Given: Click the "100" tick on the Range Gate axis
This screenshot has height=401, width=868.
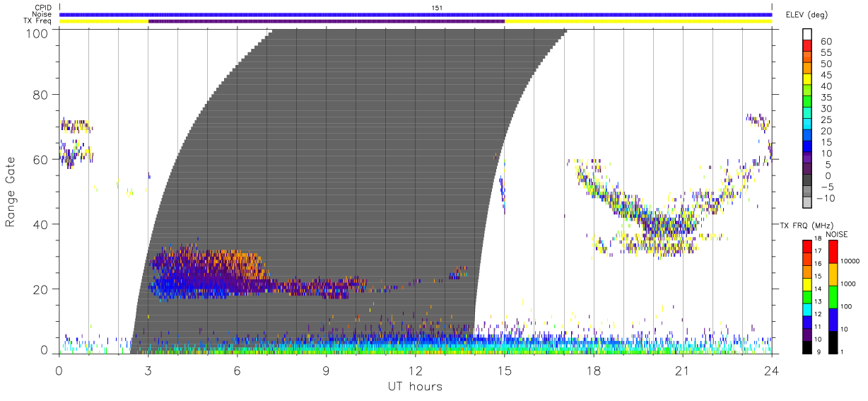Looking at the screenshot, I should (37, 33).
